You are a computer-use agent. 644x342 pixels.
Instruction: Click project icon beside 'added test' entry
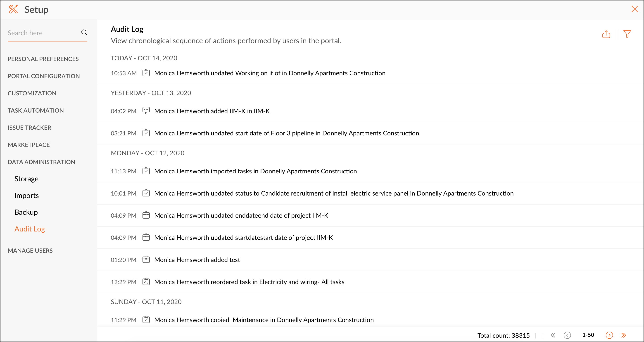pos(146,259)
